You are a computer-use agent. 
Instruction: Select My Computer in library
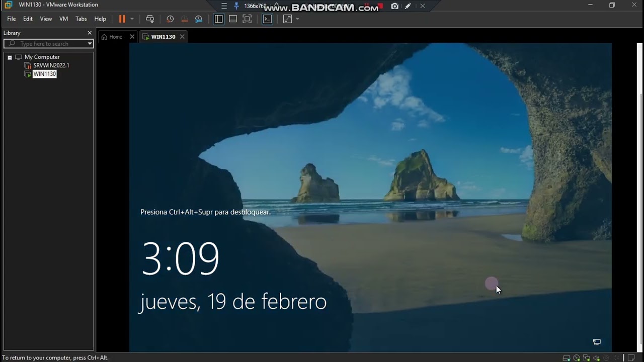[x=42, y=57]
